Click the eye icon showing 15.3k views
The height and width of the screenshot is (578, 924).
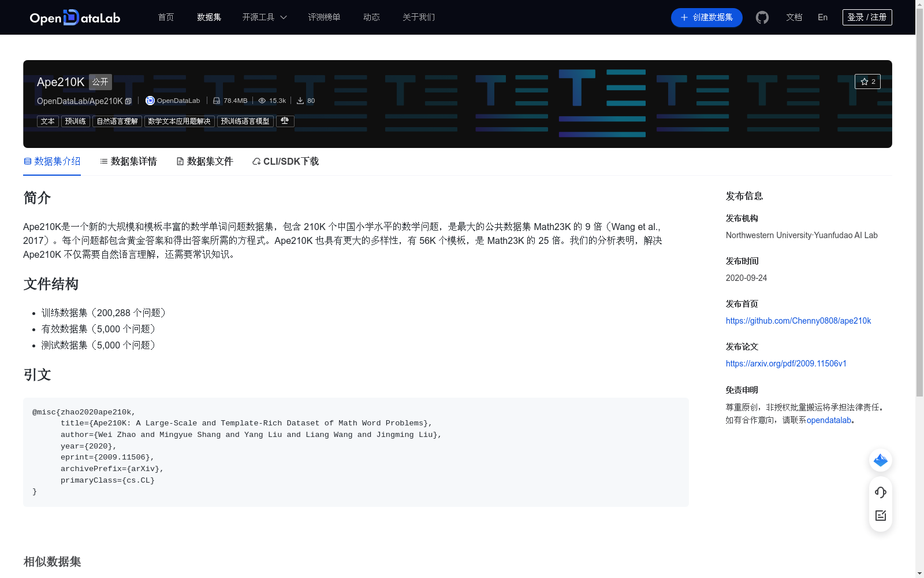[262, 101]
